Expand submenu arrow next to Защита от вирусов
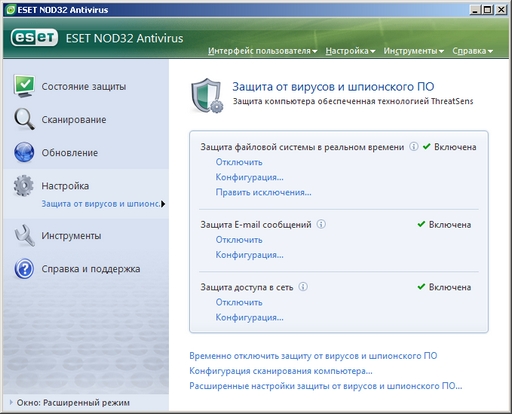Image resolution: width=512 pixels, height=414 pixels. pyautogui.click(x=163, y=204)
